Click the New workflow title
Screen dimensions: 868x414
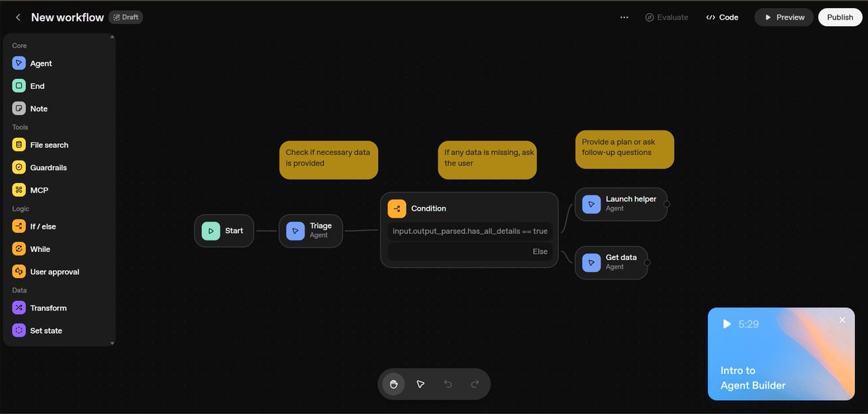67,17
